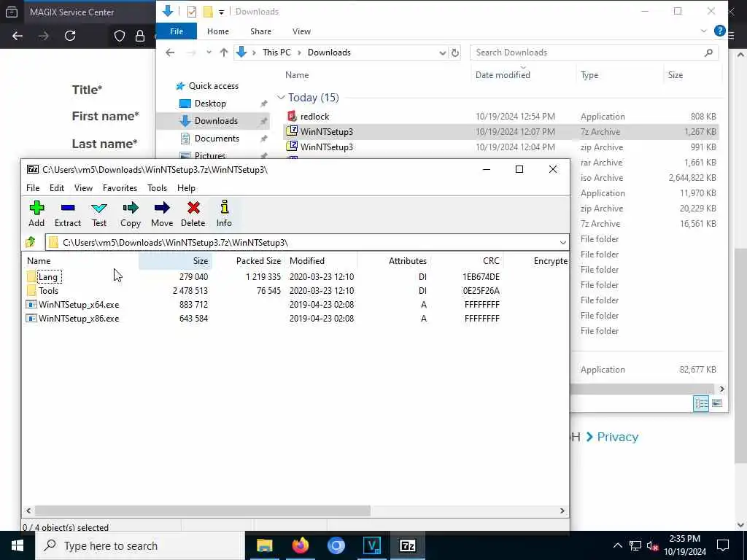Click browser back arrow
Image resolution: width=747 pixels, height=560 pixels.
coord(18,36)
